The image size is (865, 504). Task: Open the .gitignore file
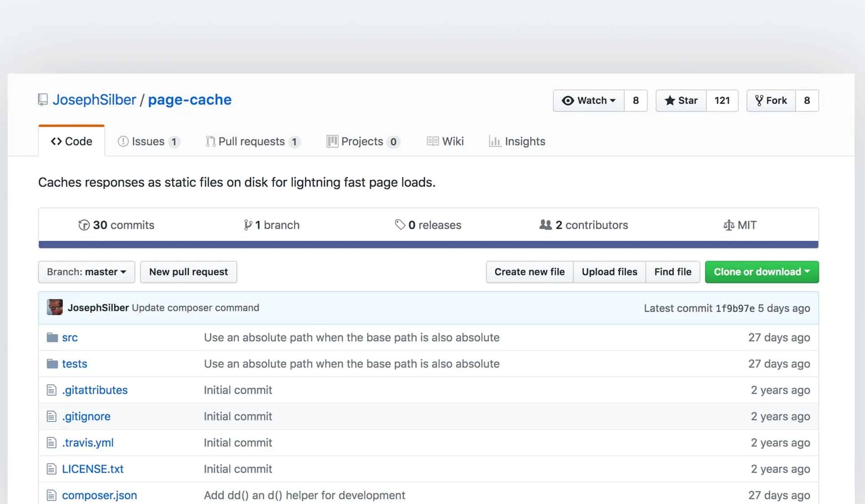(x=86, y=417)
